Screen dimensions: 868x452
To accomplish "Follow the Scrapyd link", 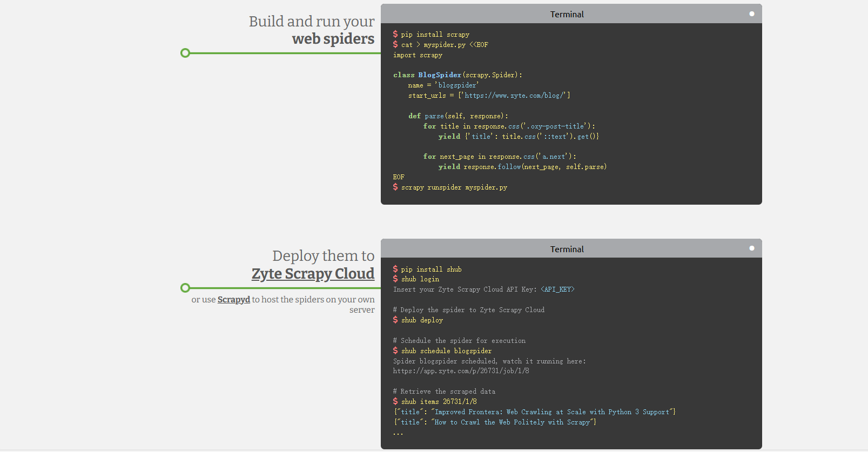I will tap(234, 300).
